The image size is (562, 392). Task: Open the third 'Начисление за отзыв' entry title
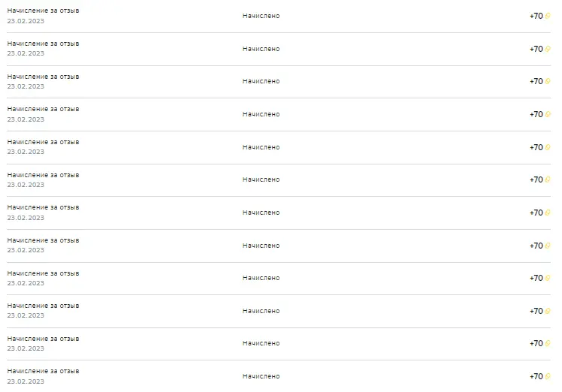pos(43,77)
